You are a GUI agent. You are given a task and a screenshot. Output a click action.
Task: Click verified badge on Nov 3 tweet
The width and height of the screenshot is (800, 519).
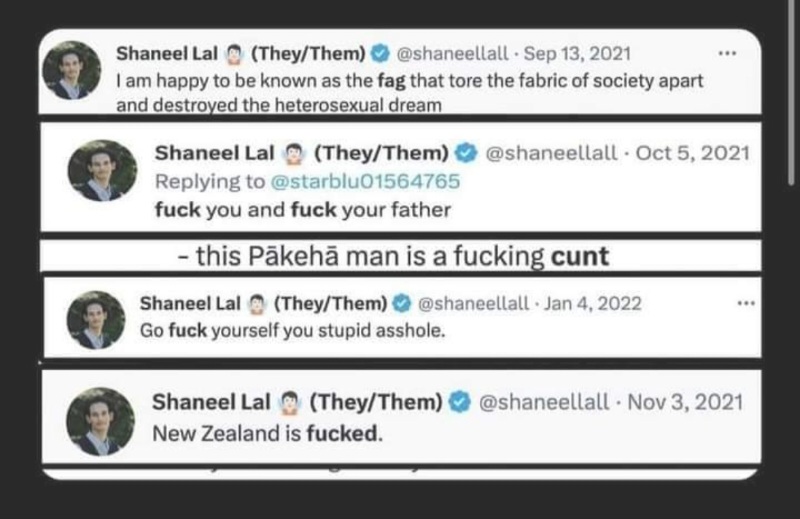click(x=459, y=402)
